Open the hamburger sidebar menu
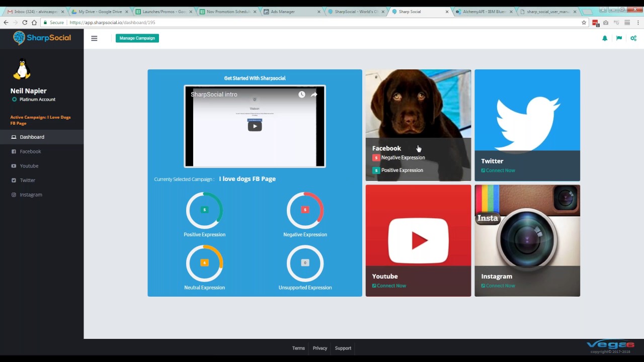The image size is (644, 362). point(94,38)
